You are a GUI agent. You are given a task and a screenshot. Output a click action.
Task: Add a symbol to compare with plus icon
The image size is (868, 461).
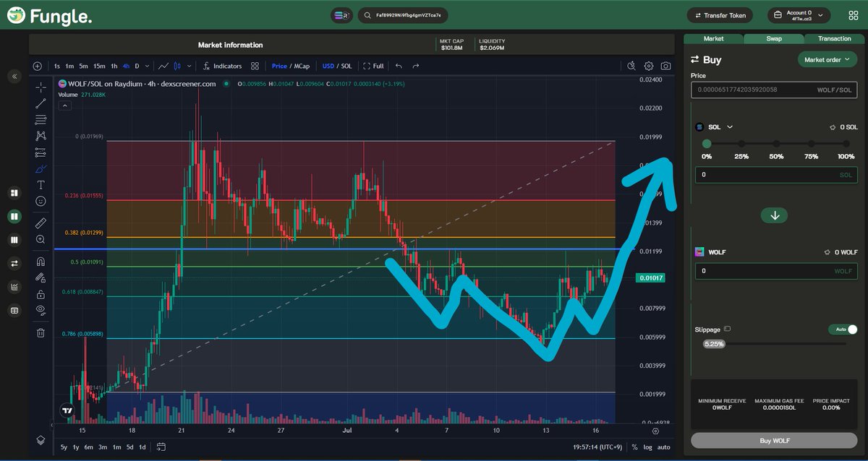(x=38, y=66)
